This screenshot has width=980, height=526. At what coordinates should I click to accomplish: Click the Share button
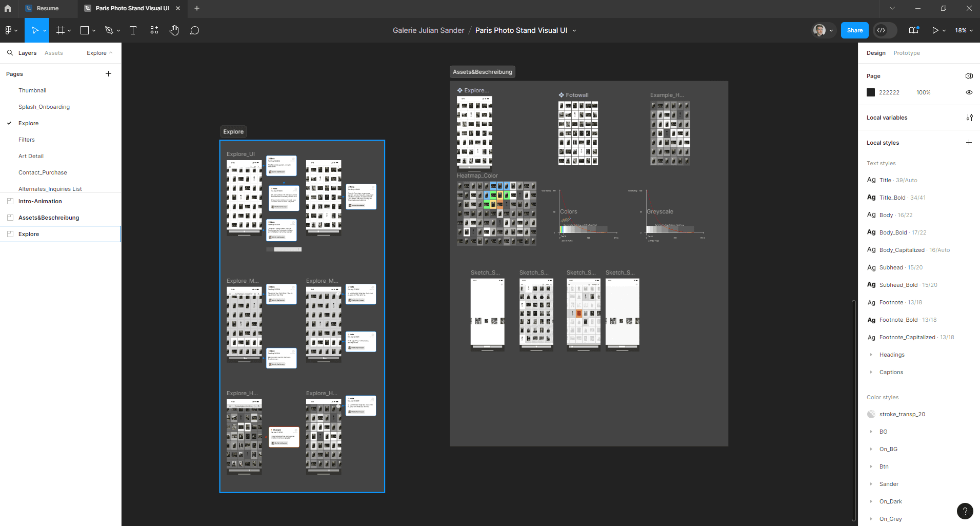tap(854, 30)
